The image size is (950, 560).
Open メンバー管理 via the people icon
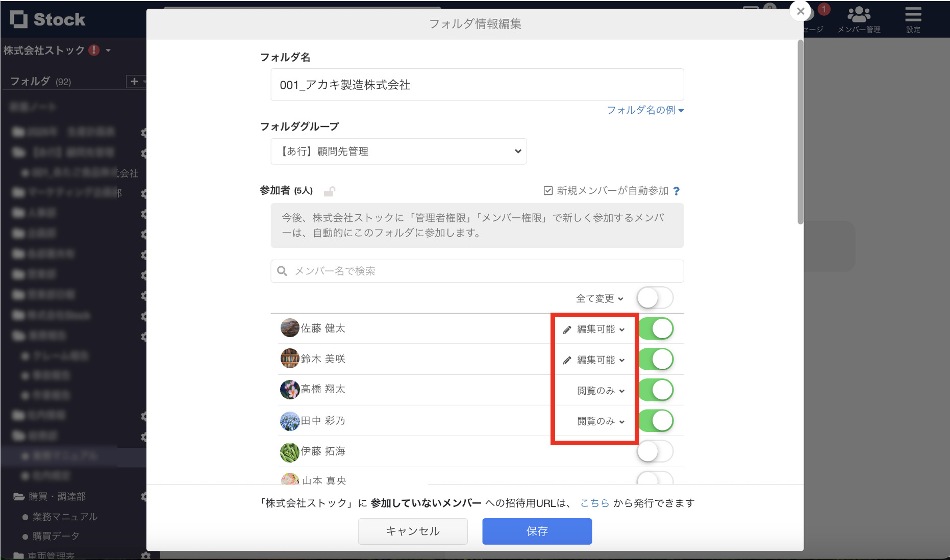pyautogui.click(x=858, y=15)
